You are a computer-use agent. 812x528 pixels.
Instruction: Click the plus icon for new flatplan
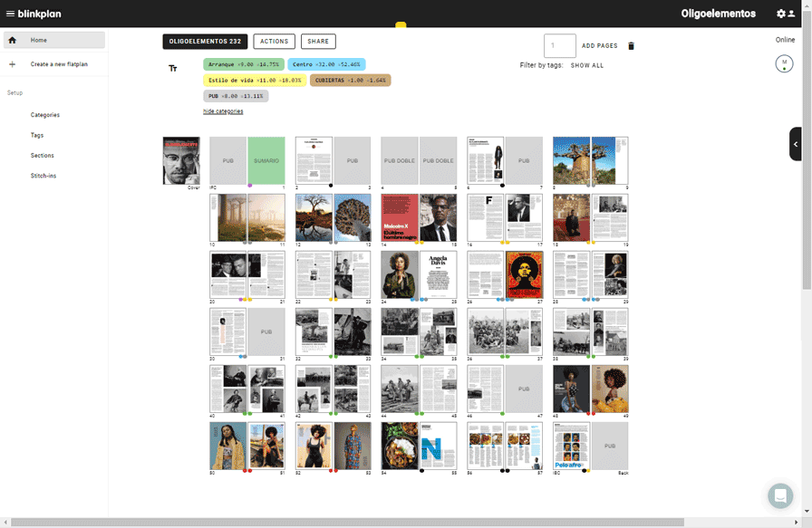pos(13,64)
